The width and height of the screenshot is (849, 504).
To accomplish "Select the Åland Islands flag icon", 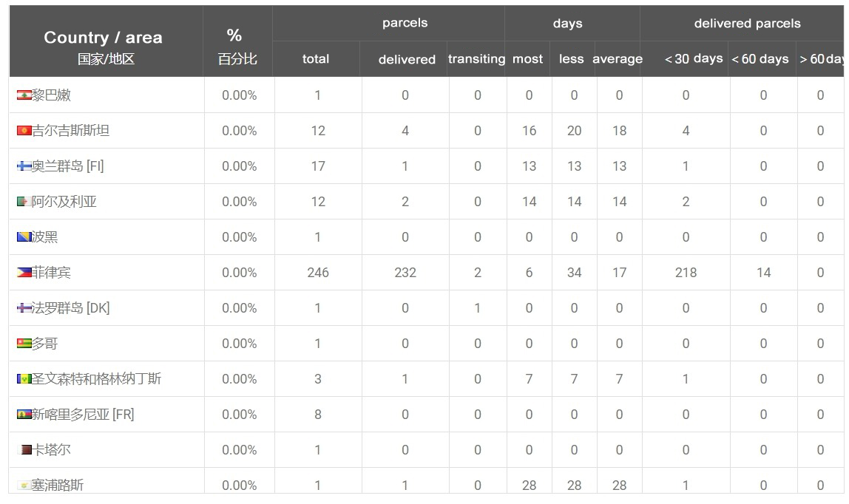I will click(x=24, y=166).
